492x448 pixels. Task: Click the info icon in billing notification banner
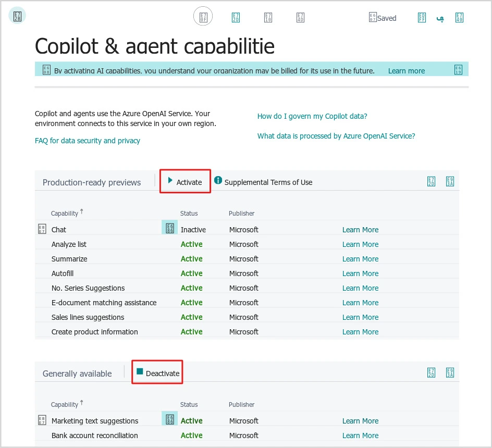coord(46,70)
